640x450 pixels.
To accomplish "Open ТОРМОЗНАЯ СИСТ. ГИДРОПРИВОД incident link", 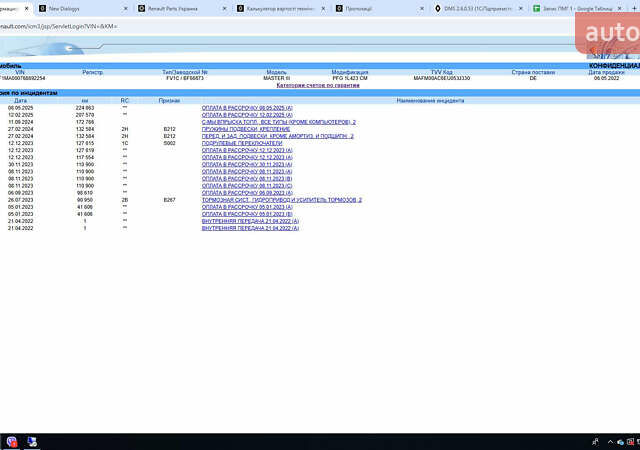I will pos(281,200).
